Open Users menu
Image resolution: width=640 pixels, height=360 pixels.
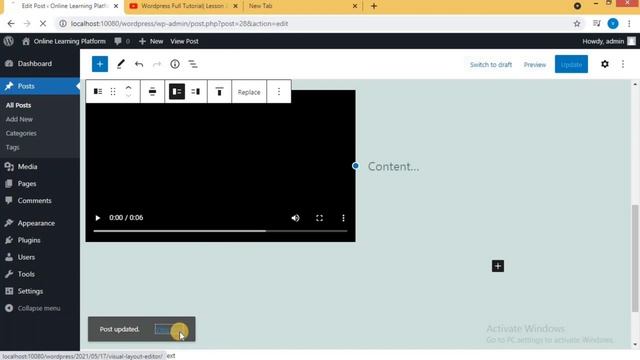coord(40,257)
